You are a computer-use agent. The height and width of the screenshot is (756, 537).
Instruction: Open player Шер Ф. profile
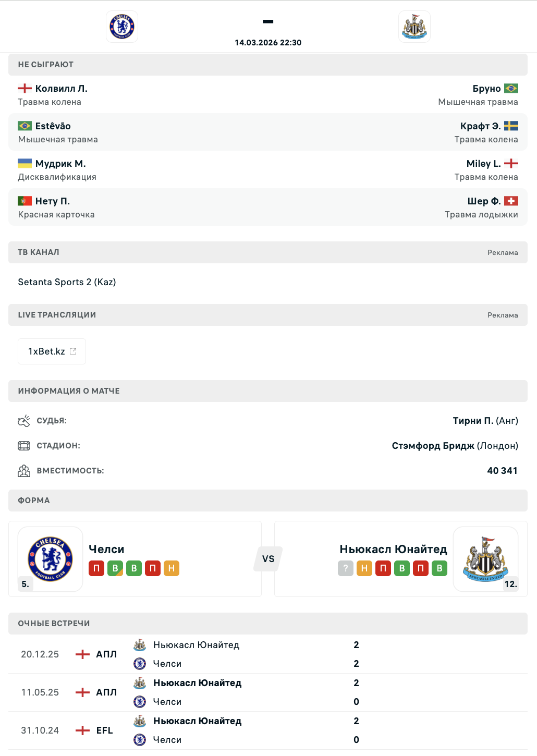(484, 201)
